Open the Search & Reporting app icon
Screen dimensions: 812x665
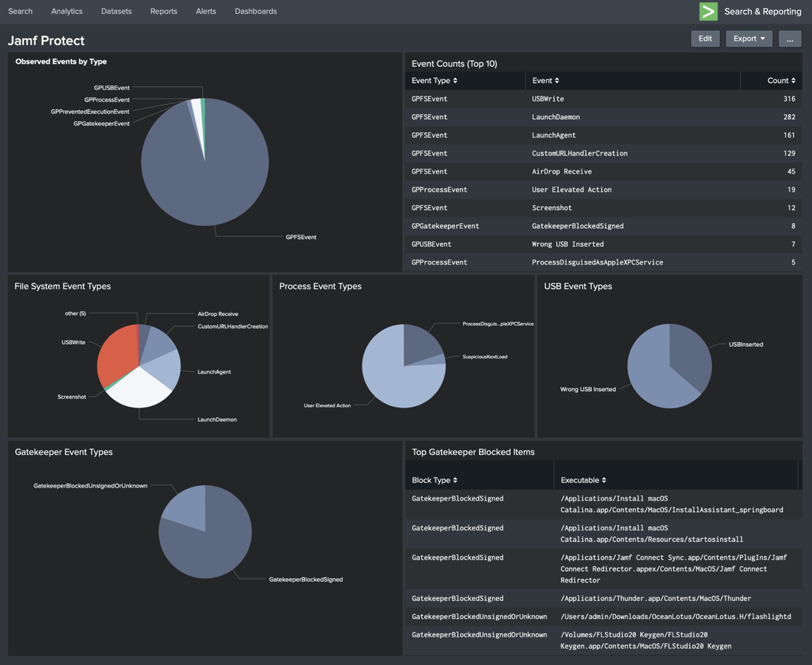pyautogui.click(x=708, y=11)
